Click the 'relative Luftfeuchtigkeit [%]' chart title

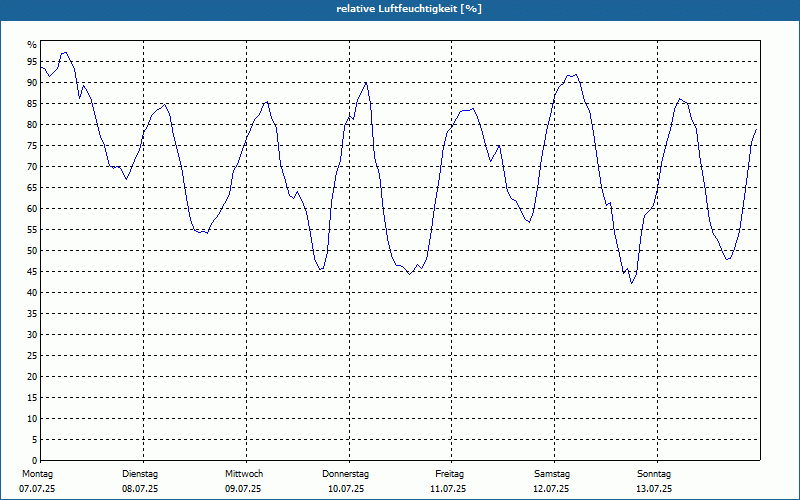(409, 9)
